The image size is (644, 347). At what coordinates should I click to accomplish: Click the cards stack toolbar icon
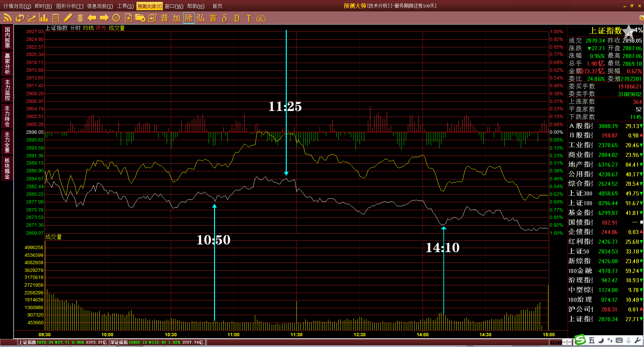(x=152, y=18)
